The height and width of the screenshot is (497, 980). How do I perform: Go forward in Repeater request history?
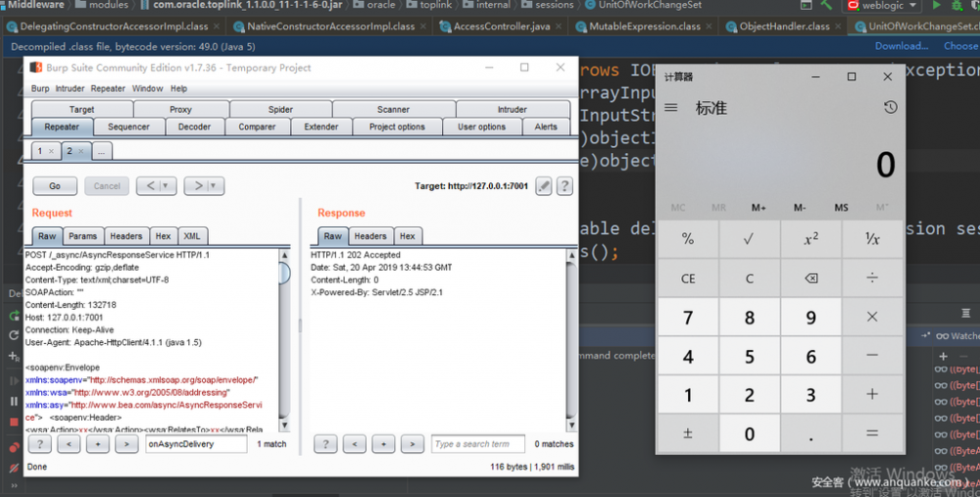198,185
